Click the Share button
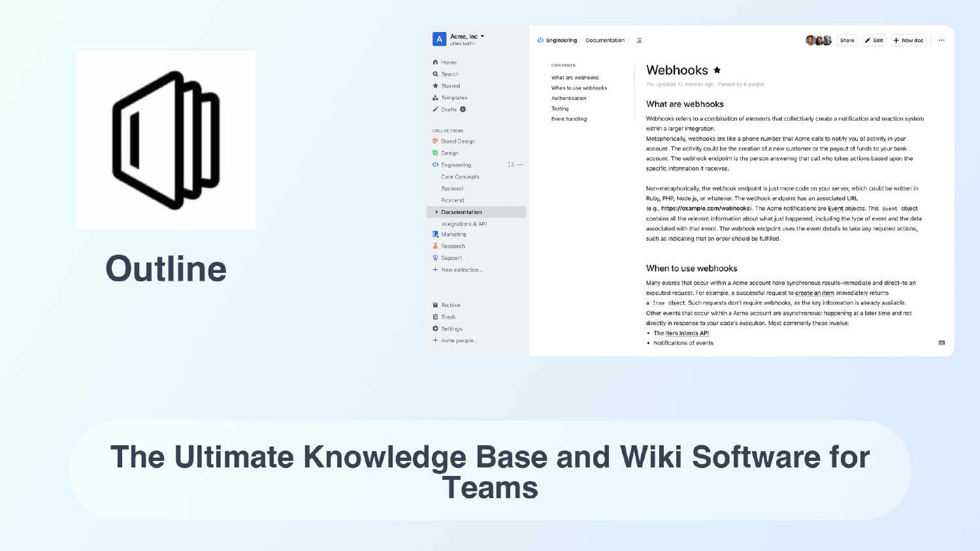Screen dimensions: 980x551 pyautogui.click(x=847, y=40)
